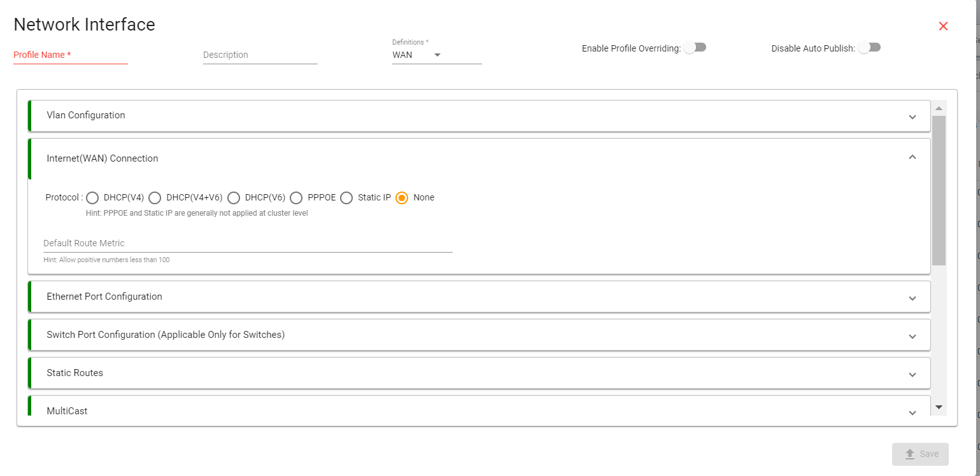The width and height of the screenshot is (980, 476).
Task: Click the Static Routes header text
Action: coord(75,373)
